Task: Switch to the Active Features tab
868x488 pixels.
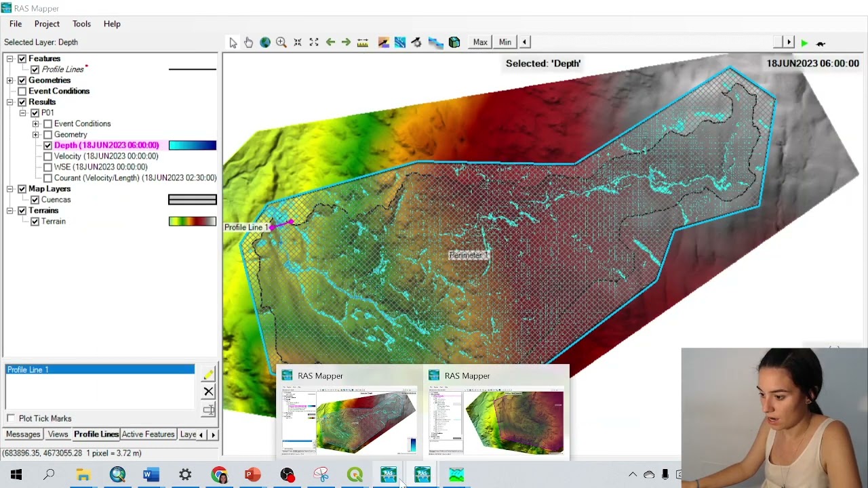Action: (148, 434)
